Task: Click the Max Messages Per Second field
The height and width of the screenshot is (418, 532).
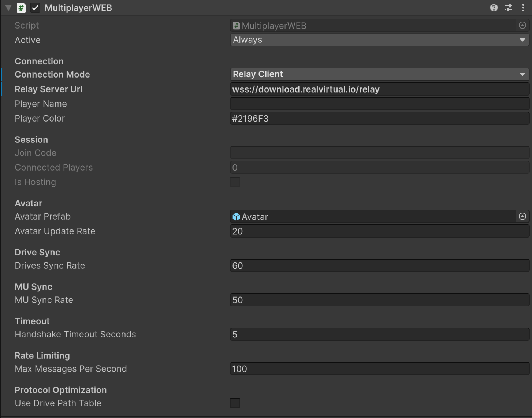Action: pyautogui.click(x=379, y=369)
